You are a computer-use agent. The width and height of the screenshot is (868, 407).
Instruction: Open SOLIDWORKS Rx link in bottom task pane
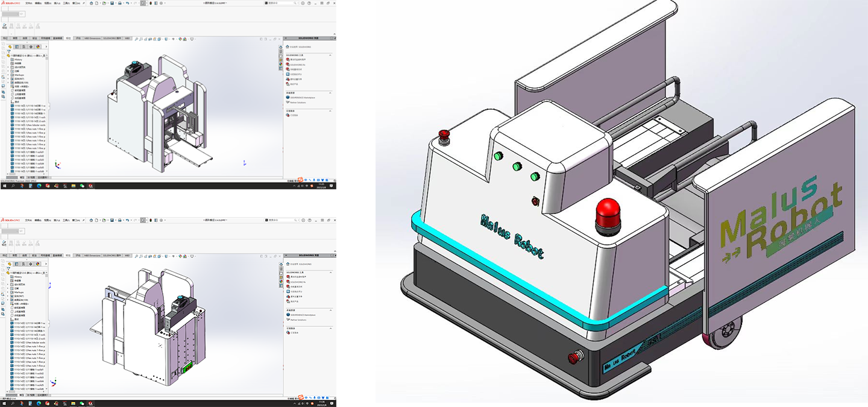point(298,282)
